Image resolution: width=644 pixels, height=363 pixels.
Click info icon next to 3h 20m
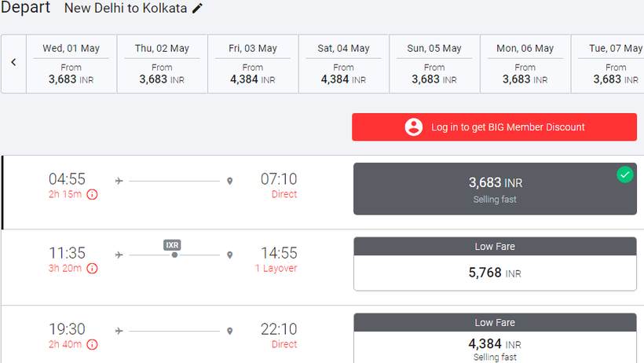coord(92,269)
